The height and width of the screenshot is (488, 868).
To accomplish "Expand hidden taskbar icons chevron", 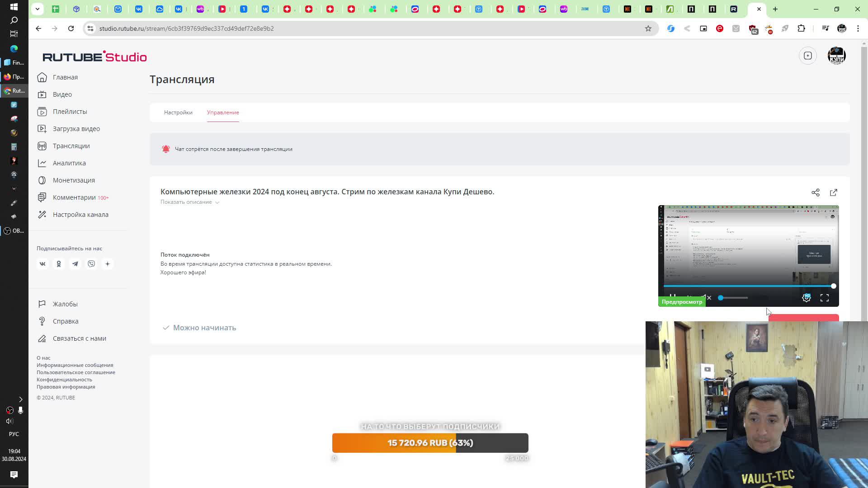I will click(20, 399).
